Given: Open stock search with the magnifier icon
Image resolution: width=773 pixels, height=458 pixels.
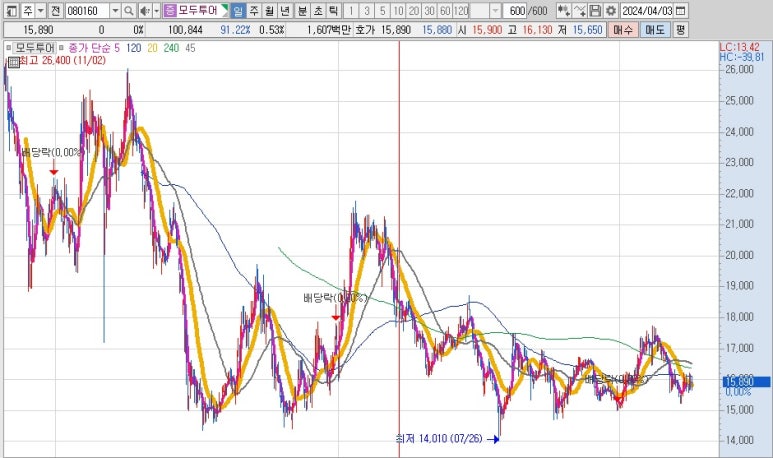Looking at the screenshot, I should pos(129,10).
